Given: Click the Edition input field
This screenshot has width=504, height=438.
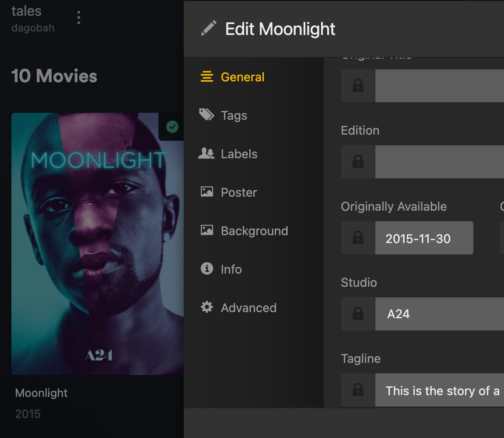Looking at the screenshot, I should (439, 162).
